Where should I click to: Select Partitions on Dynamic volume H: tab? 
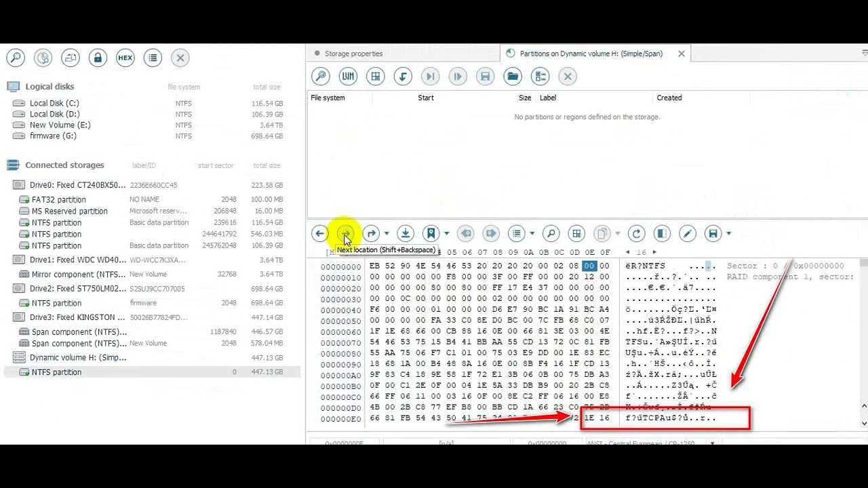[591, 54]
